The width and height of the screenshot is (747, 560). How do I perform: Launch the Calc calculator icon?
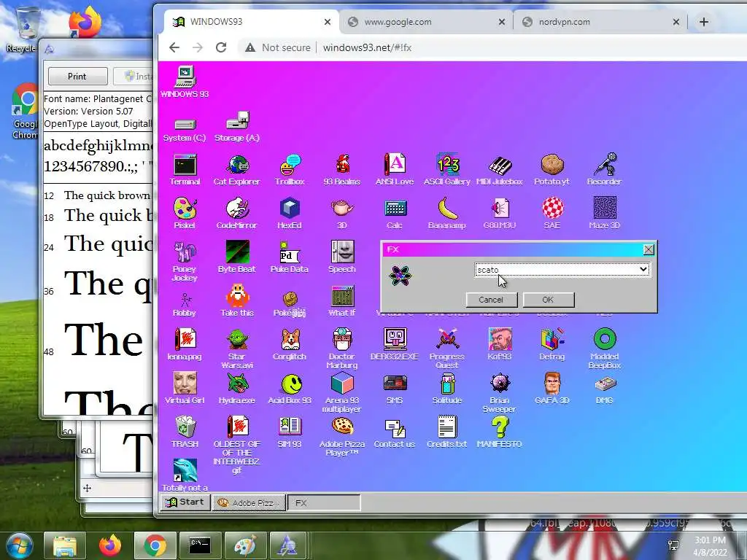click(x=395, y=214)
